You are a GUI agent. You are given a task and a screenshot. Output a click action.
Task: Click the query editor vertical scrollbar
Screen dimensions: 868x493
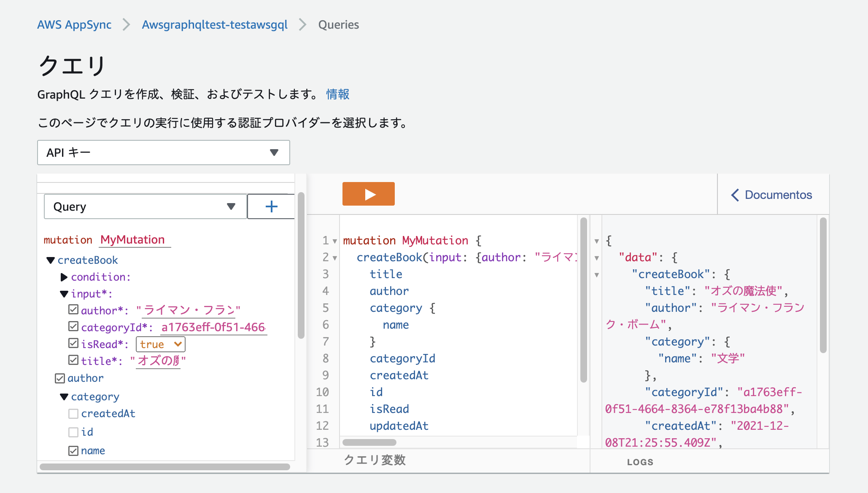(x=584, y=300)
